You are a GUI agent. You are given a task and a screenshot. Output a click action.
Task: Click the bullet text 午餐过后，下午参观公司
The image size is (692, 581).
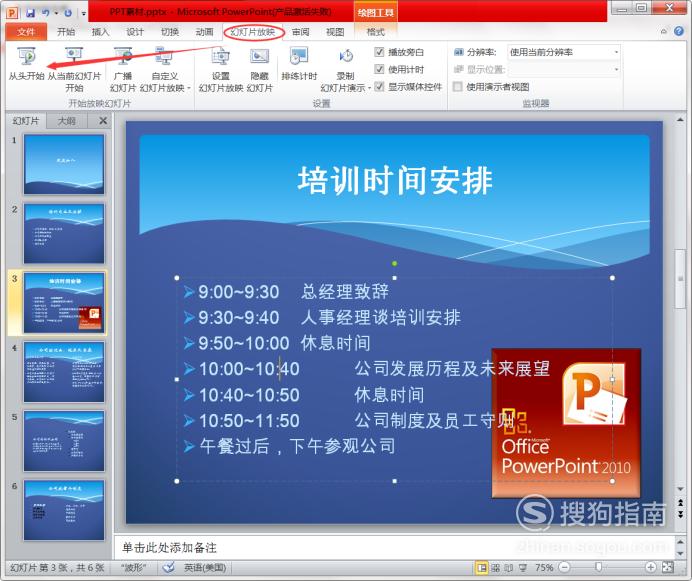point(297,446)
